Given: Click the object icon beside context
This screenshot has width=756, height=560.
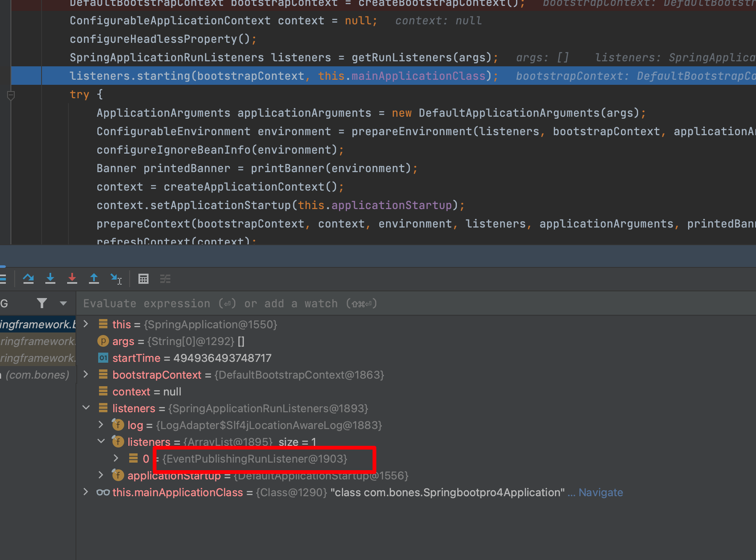Looking at the screenshot, I should point(103,391).
